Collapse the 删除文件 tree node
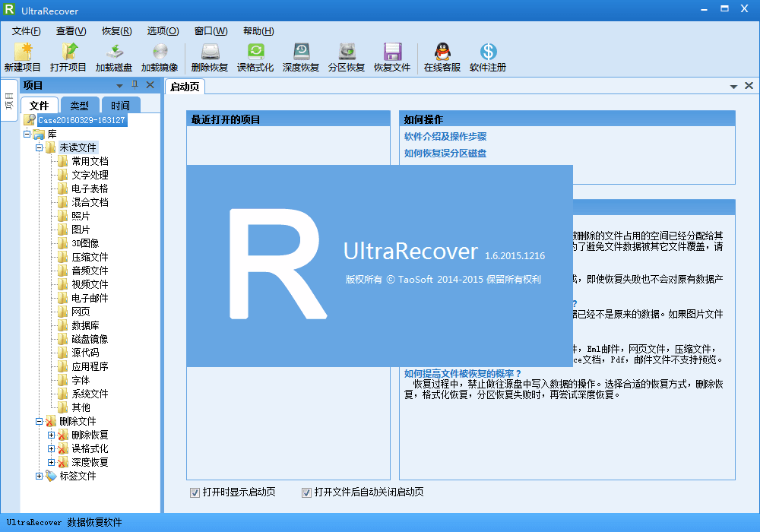Image resolution: width=760 pixels, height=532 pixels. 40,421
